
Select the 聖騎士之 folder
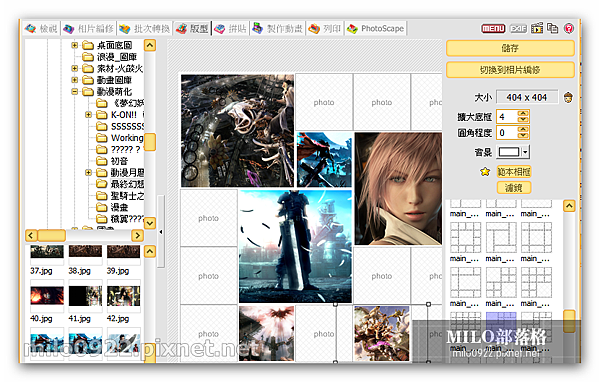pos(127,196)
